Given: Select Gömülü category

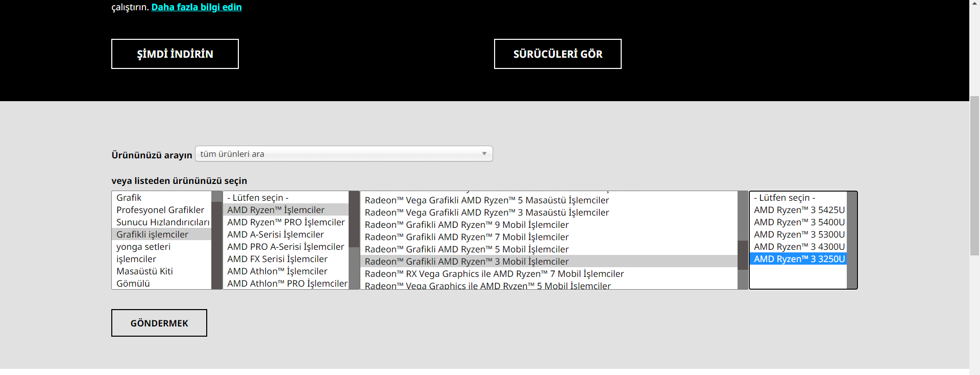Looking at the screenshot, I should (161, 284).
